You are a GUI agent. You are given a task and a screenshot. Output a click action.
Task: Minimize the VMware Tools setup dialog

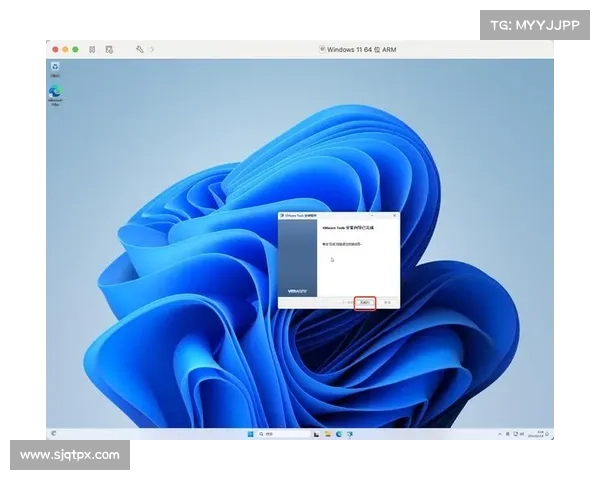372,216
